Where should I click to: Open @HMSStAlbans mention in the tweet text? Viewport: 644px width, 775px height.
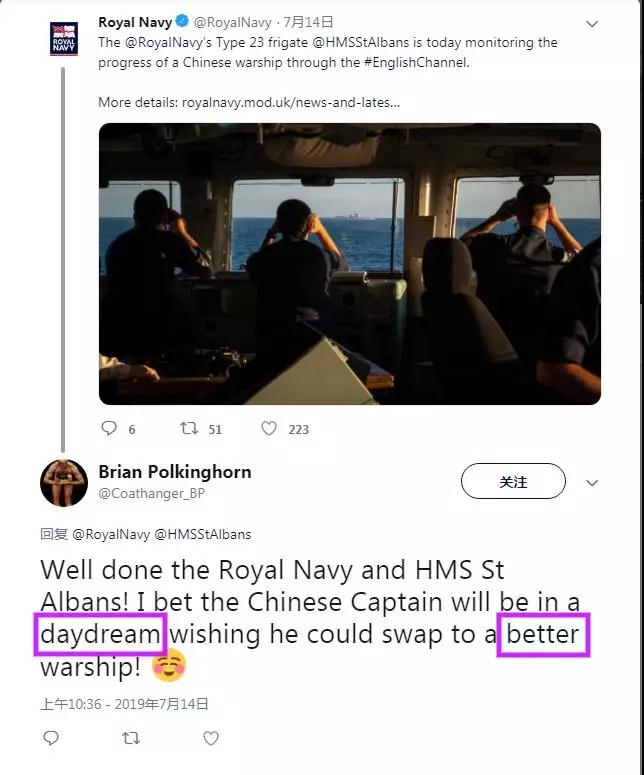(x=360, y=43)
